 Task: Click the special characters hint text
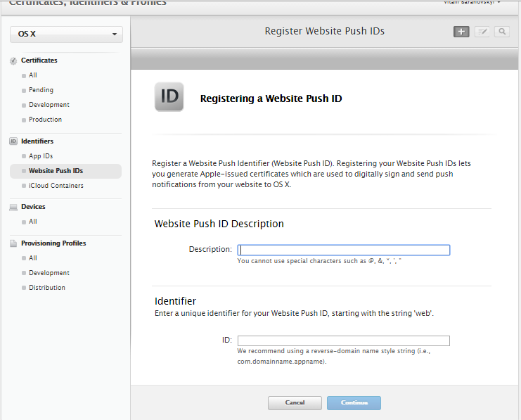319,261
